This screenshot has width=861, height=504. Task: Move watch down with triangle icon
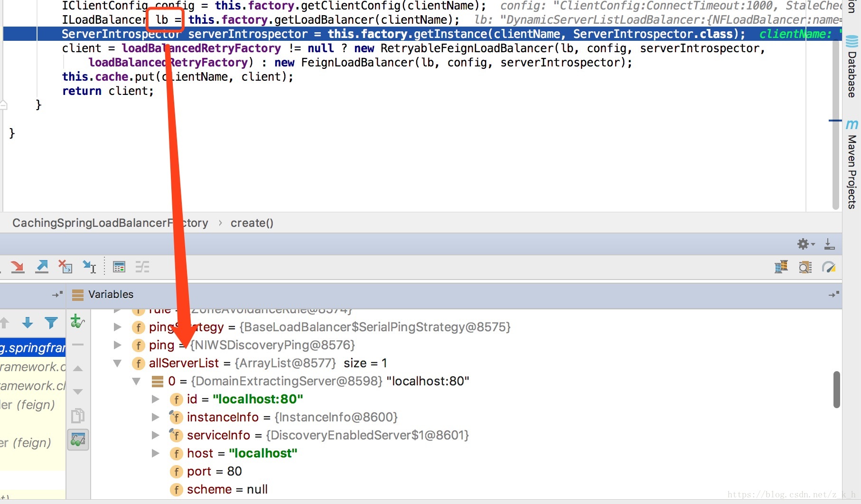point(78,392)
